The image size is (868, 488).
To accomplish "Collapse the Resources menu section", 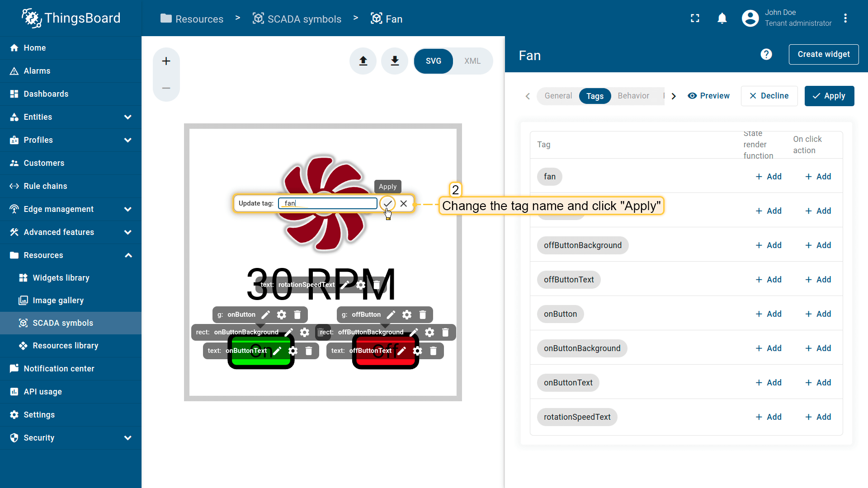I will click(x=128, y=255).
